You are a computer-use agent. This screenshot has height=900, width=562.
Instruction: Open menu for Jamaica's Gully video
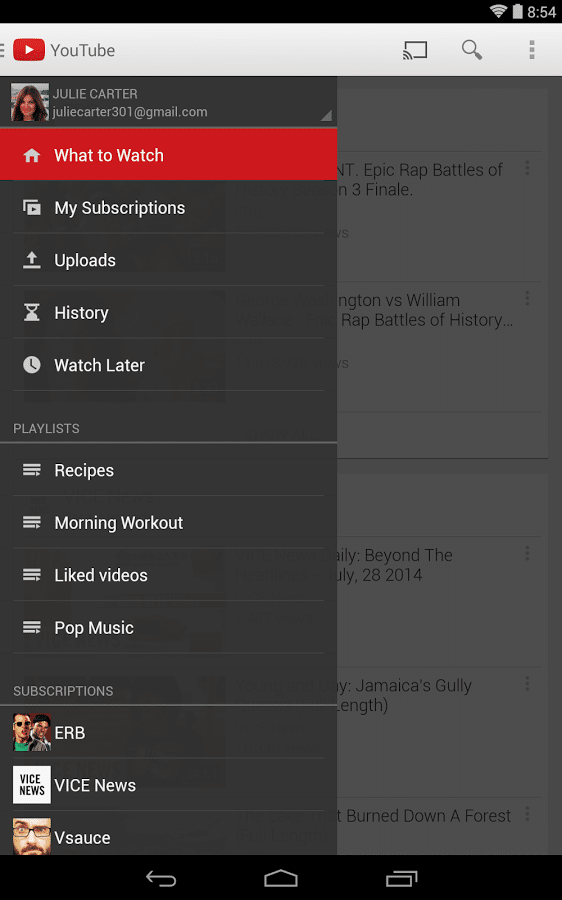coord(527,684)
